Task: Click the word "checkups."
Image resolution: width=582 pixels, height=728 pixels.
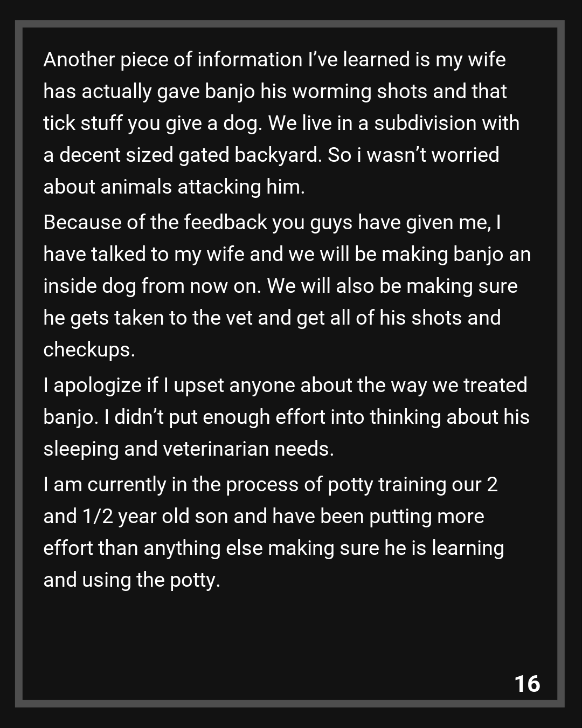Action: (89, 349)
